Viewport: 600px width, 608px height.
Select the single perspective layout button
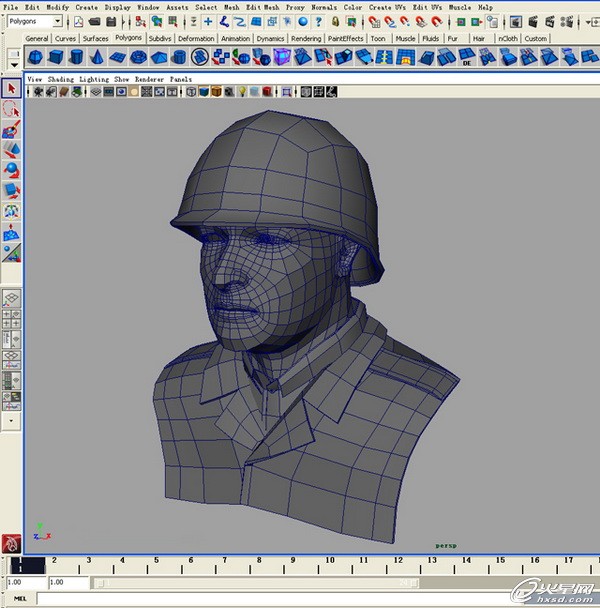(11, 298)
